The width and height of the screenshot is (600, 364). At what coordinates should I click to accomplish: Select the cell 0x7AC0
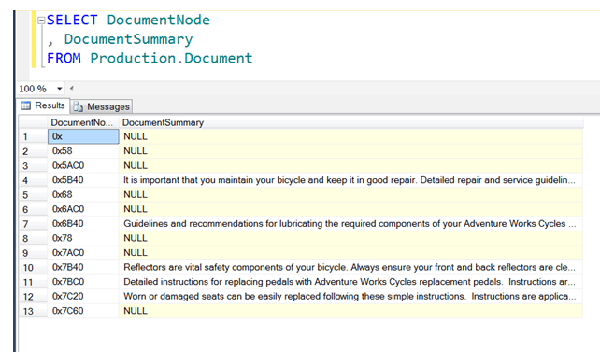tap(83, 253)
